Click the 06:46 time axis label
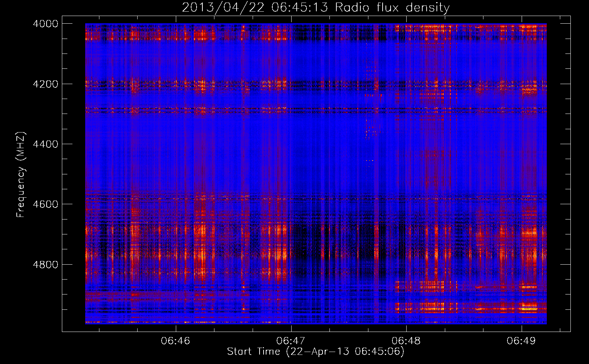589x364 pixels. [x=176, y=341]
